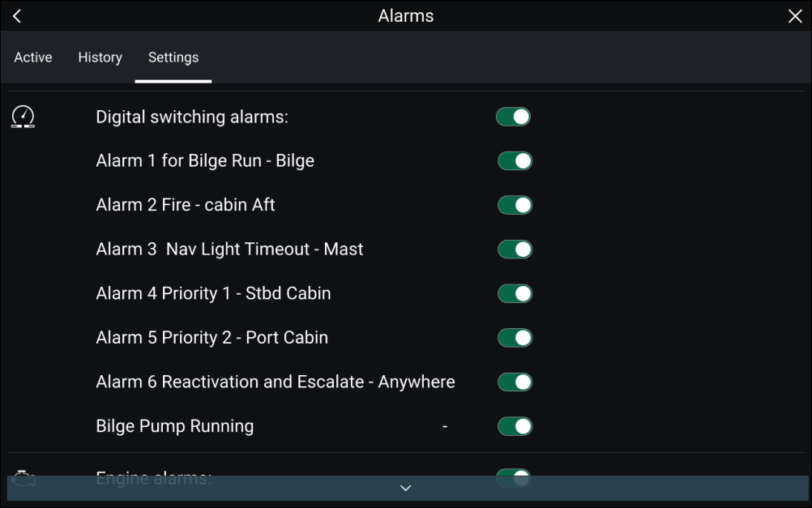812x508 pixels.
Task: Switch to the Active tab
Action: (33, 57)
